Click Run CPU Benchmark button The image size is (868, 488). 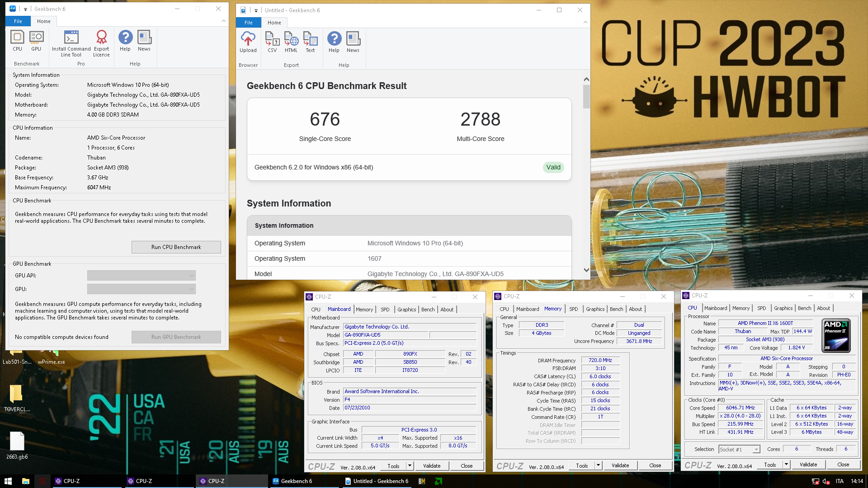(176, 247)
